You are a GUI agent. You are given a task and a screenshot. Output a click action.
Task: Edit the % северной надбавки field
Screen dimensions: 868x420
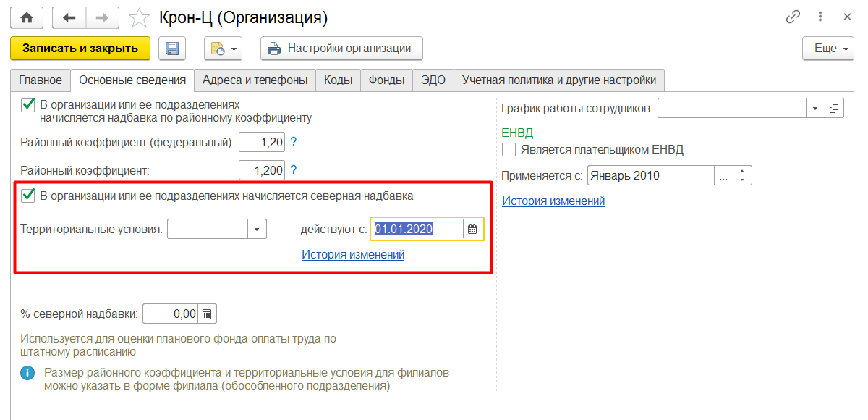click(171, 314)
